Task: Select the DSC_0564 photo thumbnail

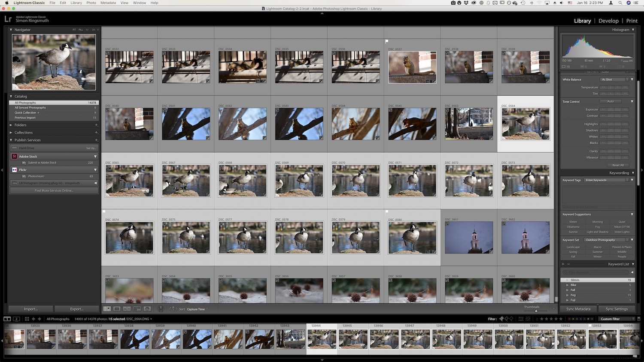Action: (526, 124)
